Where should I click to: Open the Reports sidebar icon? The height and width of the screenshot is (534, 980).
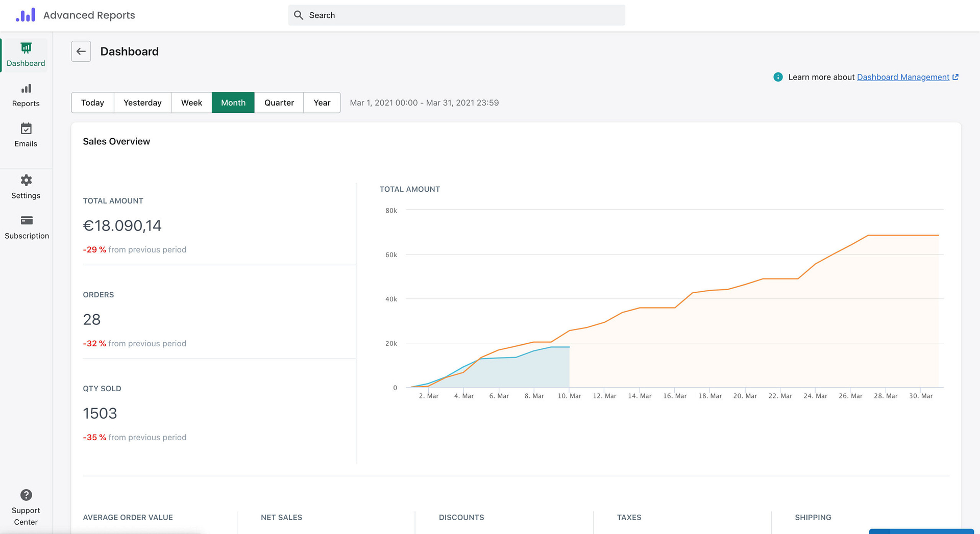point(26,88)
